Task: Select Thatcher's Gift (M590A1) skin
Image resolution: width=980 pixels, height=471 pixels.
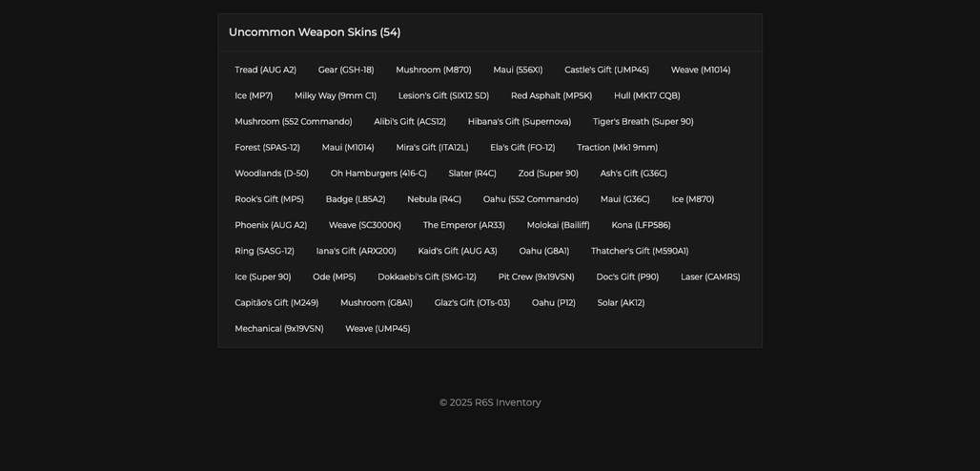Action: (640, 251)
